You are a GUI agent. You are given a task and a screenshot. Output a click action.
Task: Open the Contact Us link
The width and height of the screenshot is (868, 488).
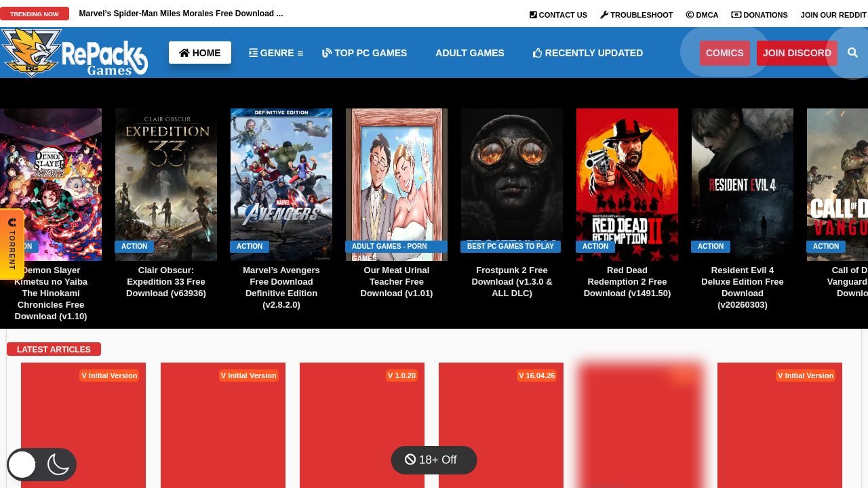[558, 14]
